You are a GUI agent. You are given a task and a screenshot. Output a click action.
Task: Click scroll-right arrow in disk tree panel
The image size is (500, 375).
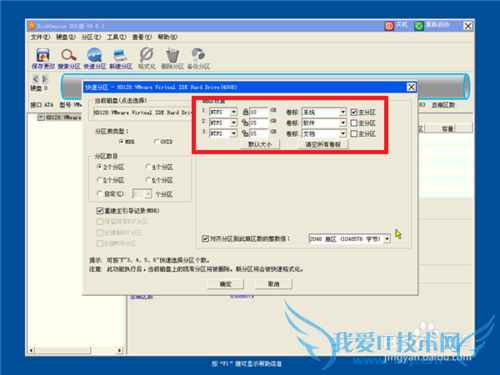point(120,350)
